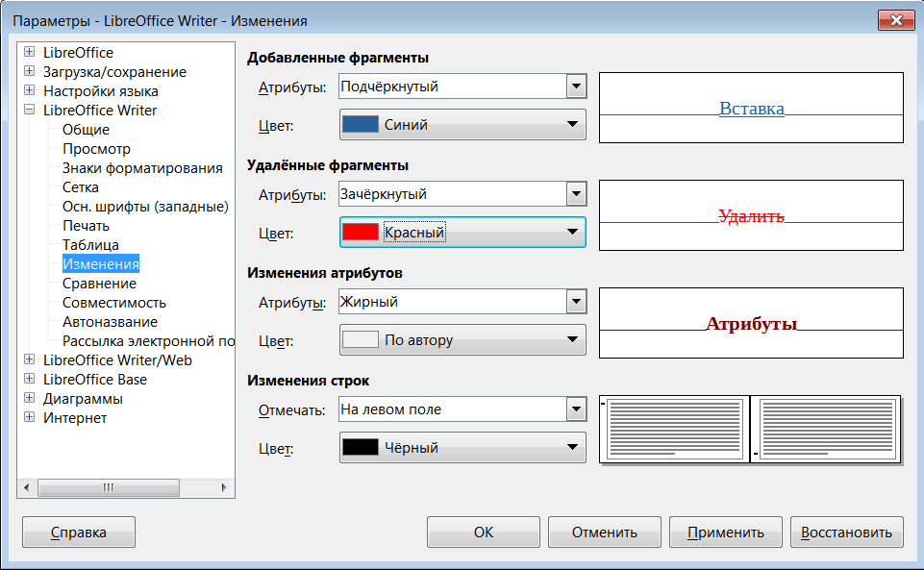Image resolution: width=924 pixels, height=570 pixels.
Task: Click the Загрузка/сохранение label
Action: (x=115, y=72)
